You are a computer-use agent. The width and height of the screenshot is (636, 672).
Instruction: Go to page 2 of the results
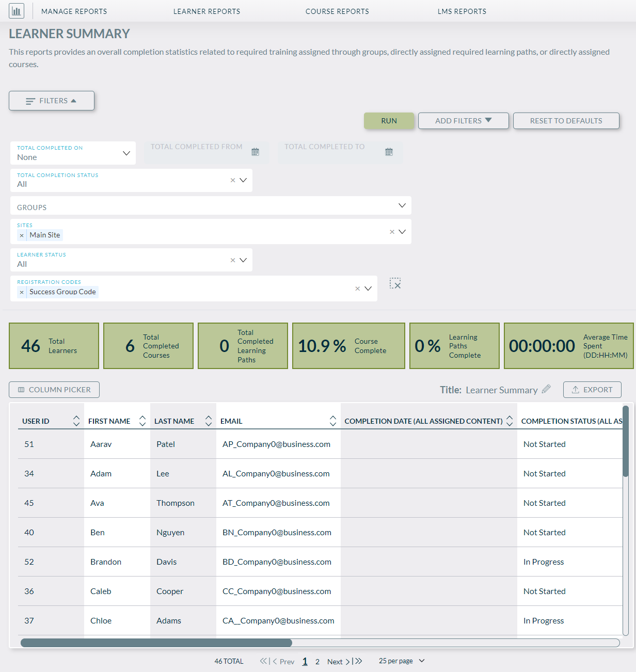(317, 661)
